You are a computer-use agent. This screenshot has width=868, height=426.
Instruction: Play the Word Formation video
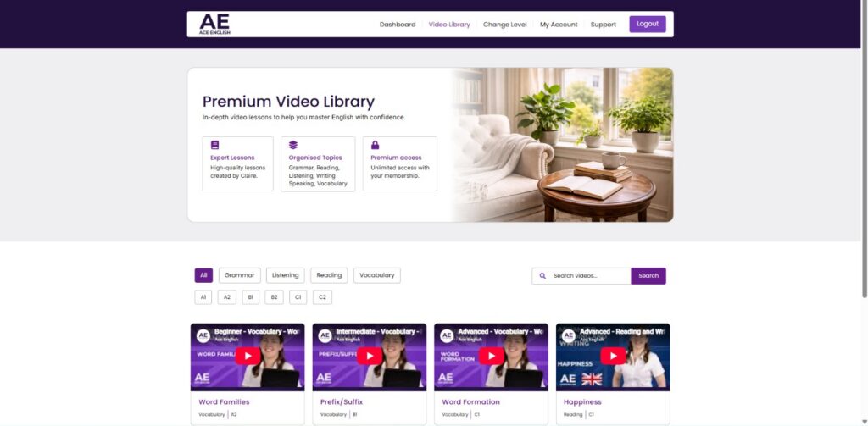click(x=491, y=356)
